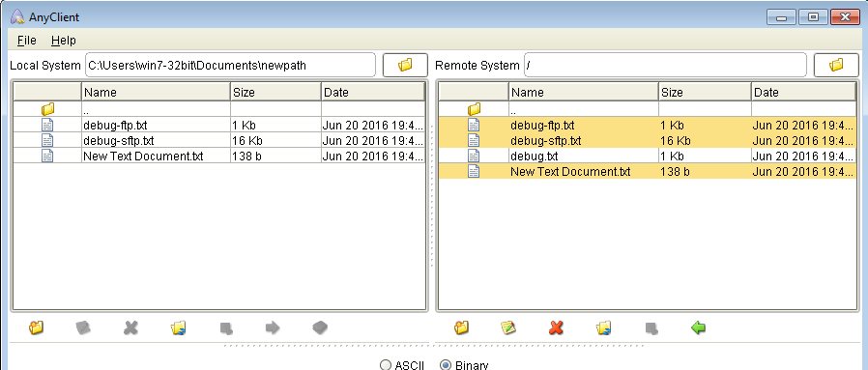The image size is (868, 370).
Task: Open the File menu
Action: coord(26,41)
